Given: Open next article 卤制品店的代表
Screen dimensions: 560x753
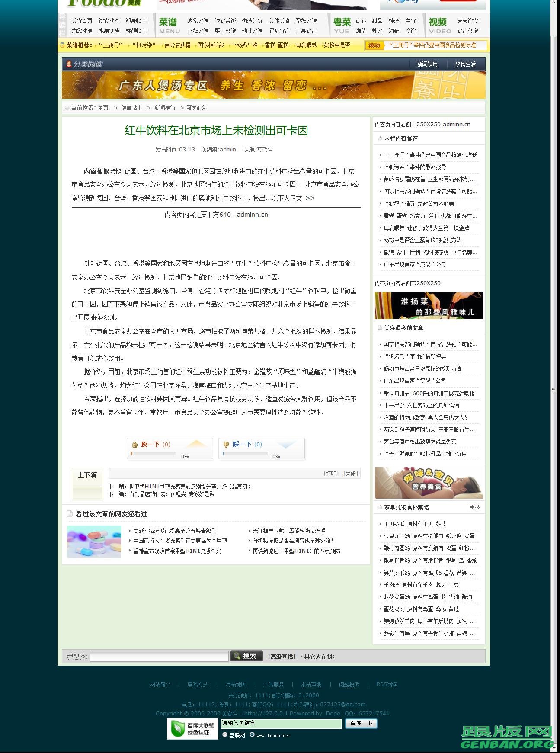Looking at the screenshot, I should (x=172, y=494).
